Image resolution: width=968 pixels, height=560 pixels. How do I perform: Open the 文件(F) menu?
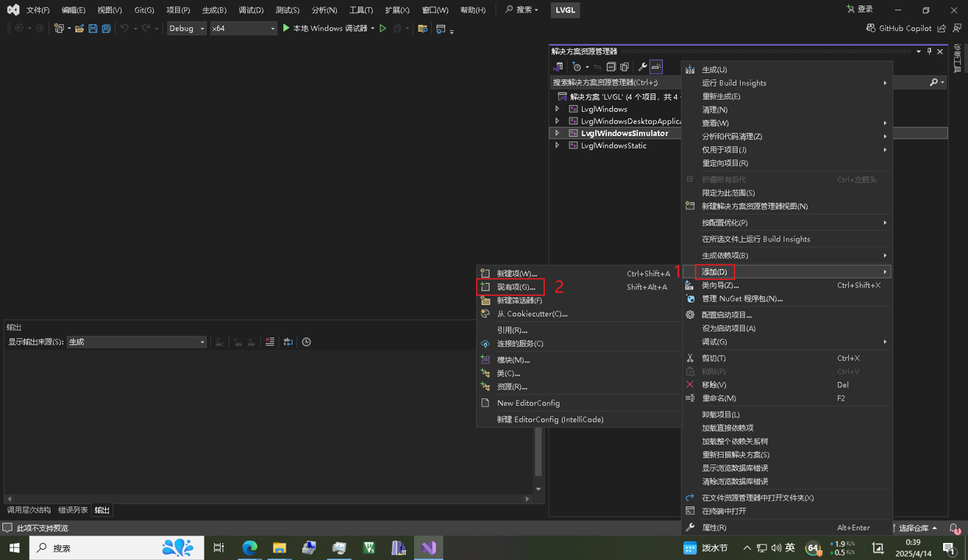click(37, 10)
